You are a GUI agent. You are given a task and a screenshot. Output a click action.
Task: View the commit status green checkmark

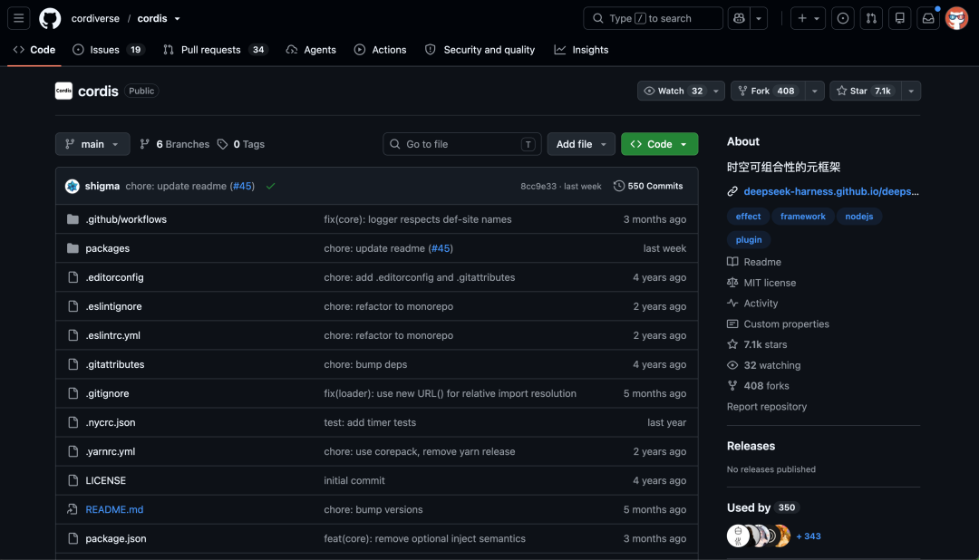coord(270,186)
